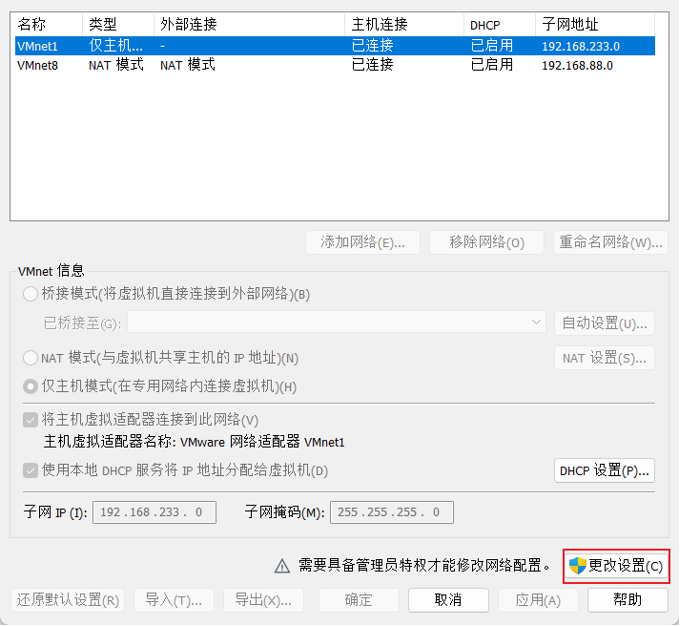
Task: Select the VMnet8 row
Action: [335, 65]
